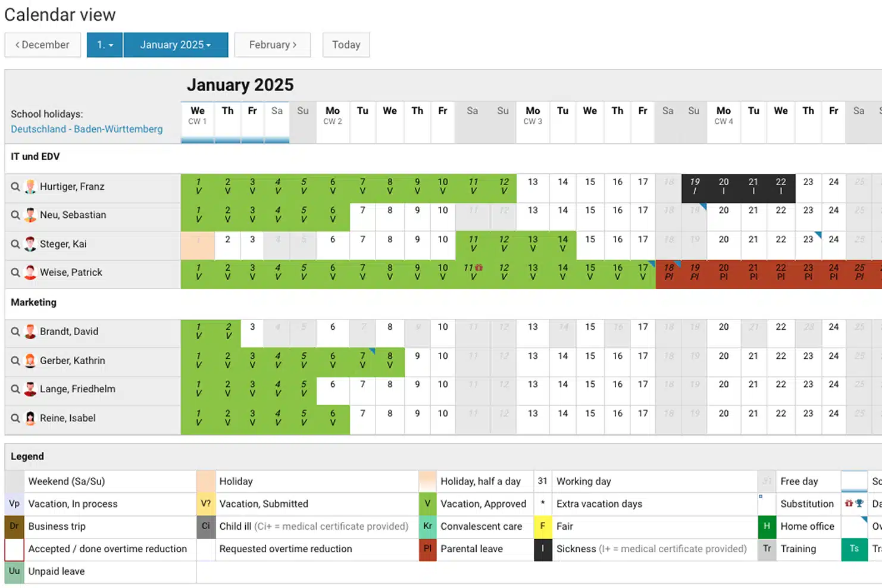Viewport: 882px width, 588px height.
Task: Click magnifier icon beside Hurtiger, Franz
Action: 15,187
